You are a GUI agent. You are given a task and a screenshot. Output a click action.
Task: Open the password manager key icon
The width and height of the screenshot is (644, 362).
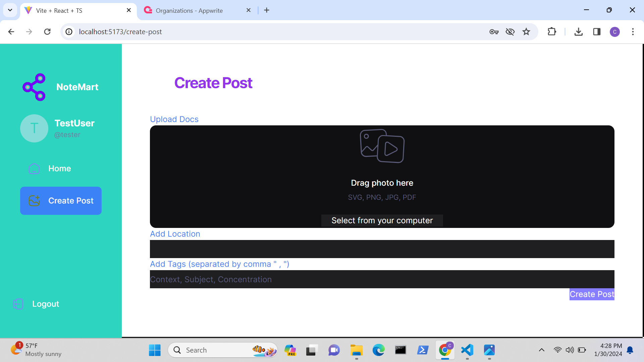coord(494,32)
